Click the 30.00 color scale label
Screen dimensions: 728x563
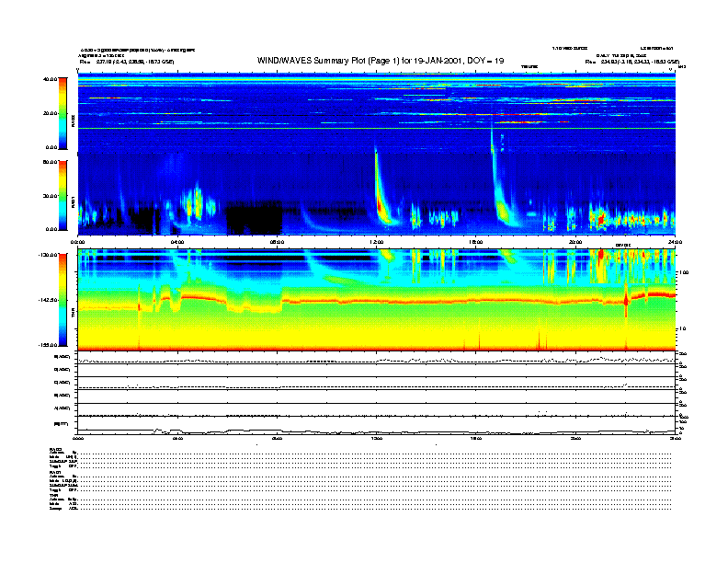(x=50, y=196)
